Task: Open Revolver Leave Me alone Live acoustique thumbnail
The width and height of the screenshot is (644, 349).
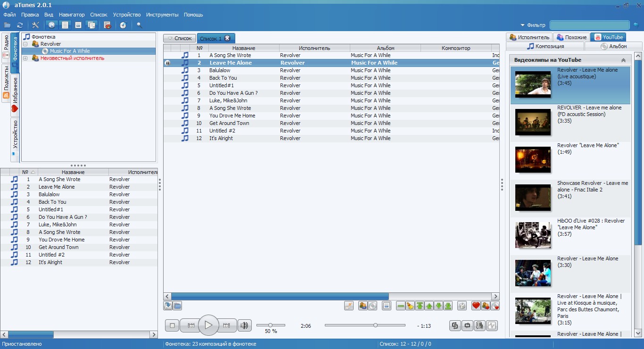Action: 533,84
